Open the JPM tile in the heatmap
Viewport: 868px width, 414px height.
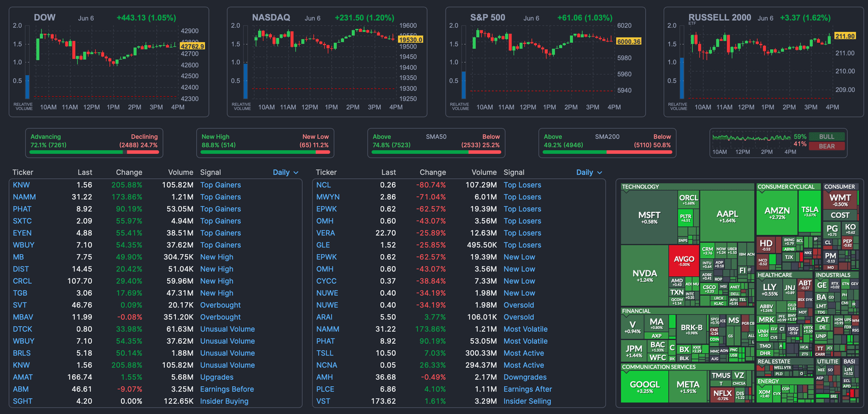pos(634,351)
